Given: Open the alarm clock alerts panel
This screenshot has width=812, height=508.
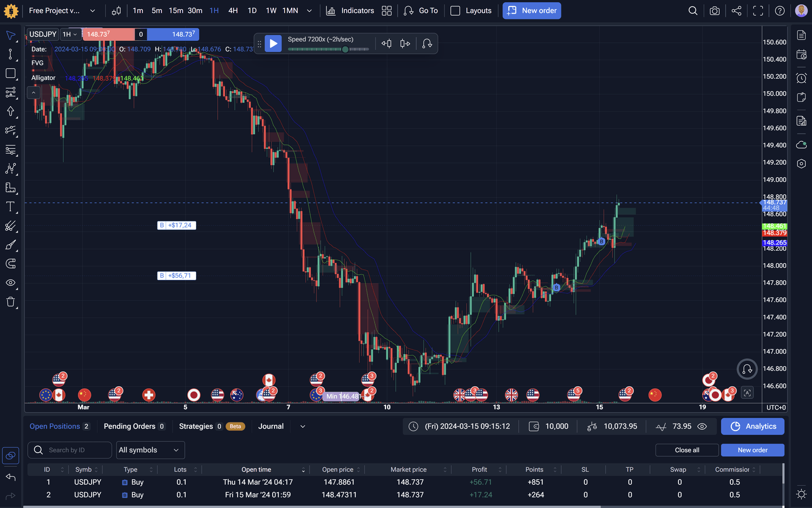Looking at the screenshot, I should click(x=802, y=78).
